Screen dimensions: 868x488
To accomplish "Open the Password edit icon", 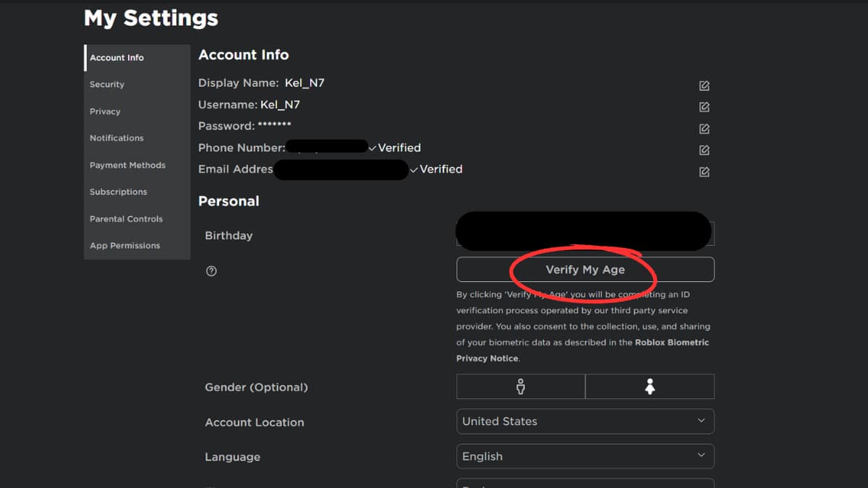I will (x=704, y=129).
